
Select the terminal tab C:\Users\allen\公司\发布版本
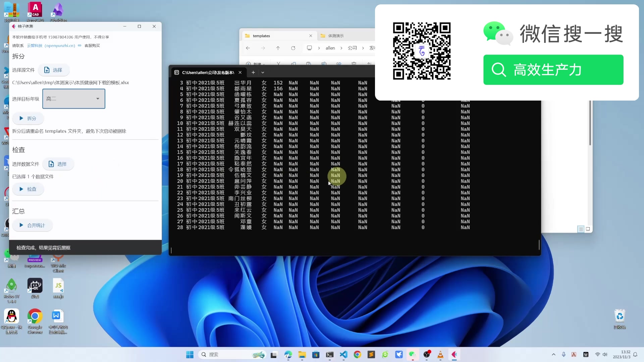click(x=208, y=72)
